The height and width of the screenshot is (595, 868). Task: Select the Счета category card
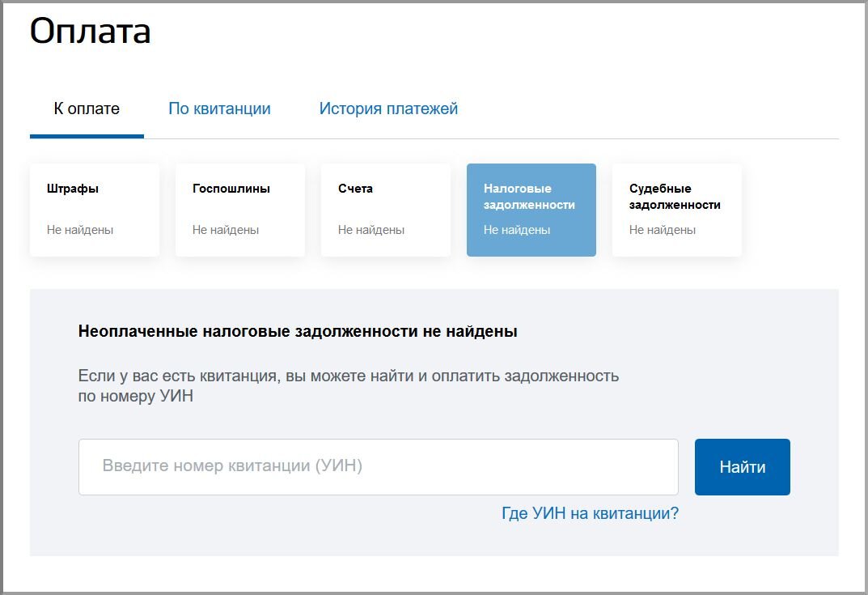(385, 209)
